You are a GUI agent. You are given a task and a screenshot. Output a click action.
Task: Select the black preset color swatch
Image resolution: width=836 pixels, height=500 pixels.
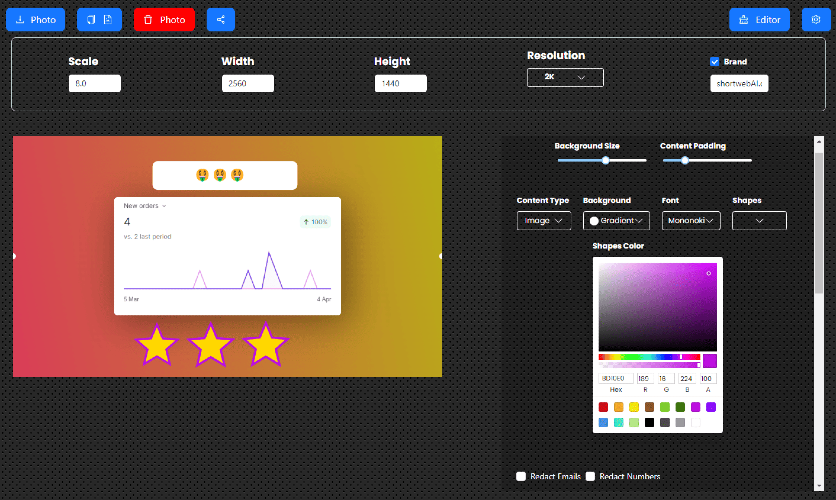coord(649,423)
